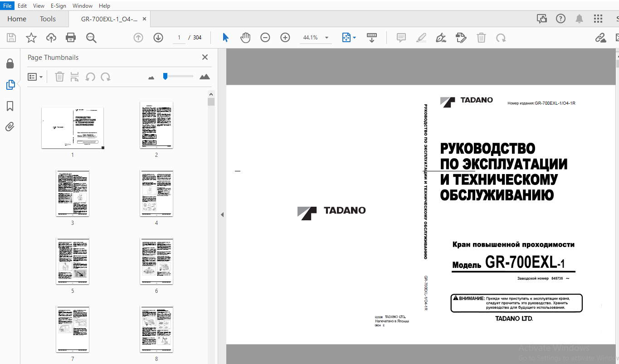The image size is (619, 364).
Task: Open the notifications bell icon
Action: [580, 19]
